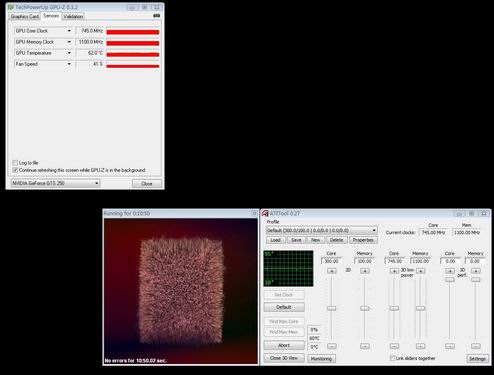This screenshot has width=494, height=375.
Task: Click the GPU-Z title bar app icon
Action: click(x=11, y=7)
